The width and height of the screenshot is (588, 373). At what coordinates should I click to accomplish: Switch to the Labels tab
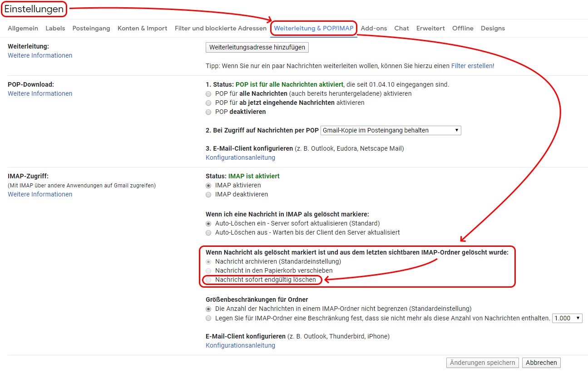tap(55, 28)
